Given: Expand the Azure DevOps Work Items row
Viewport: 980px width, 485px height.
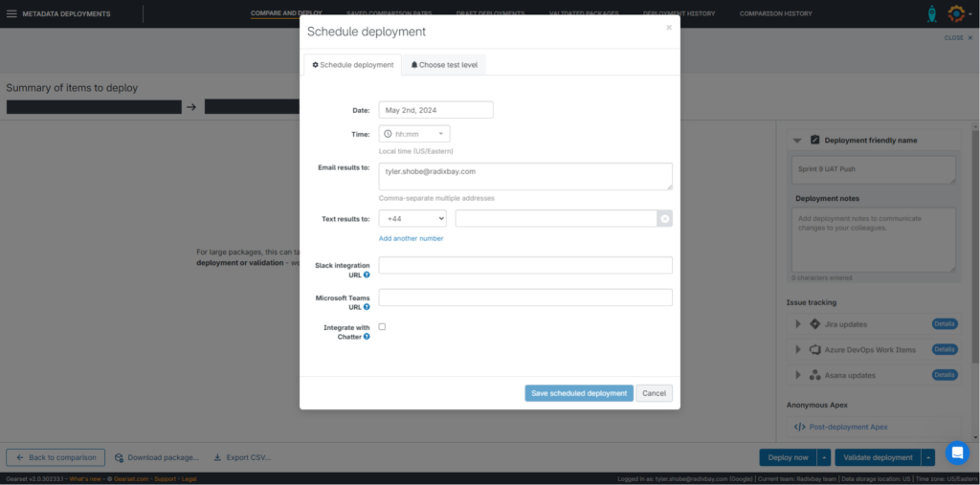Looking at the screenshot, I should (798, 349).
